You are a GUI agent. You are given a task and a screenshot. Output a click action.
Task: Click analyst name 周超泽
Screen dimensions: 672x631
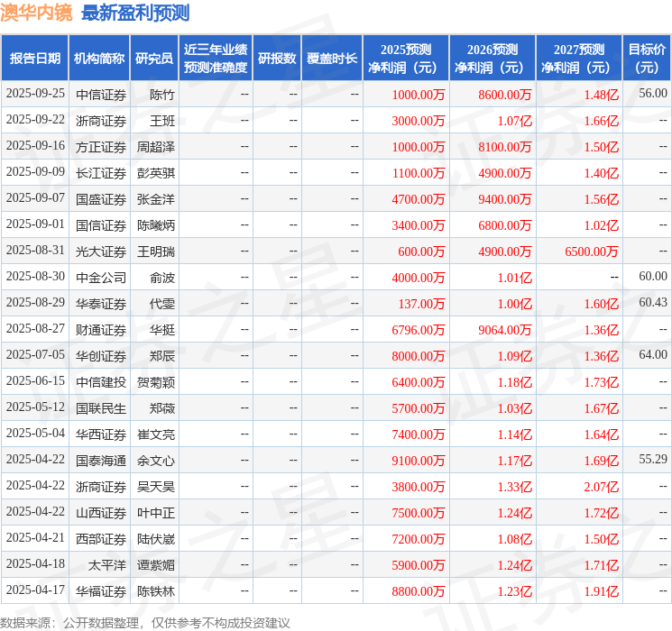click(155, 147)
